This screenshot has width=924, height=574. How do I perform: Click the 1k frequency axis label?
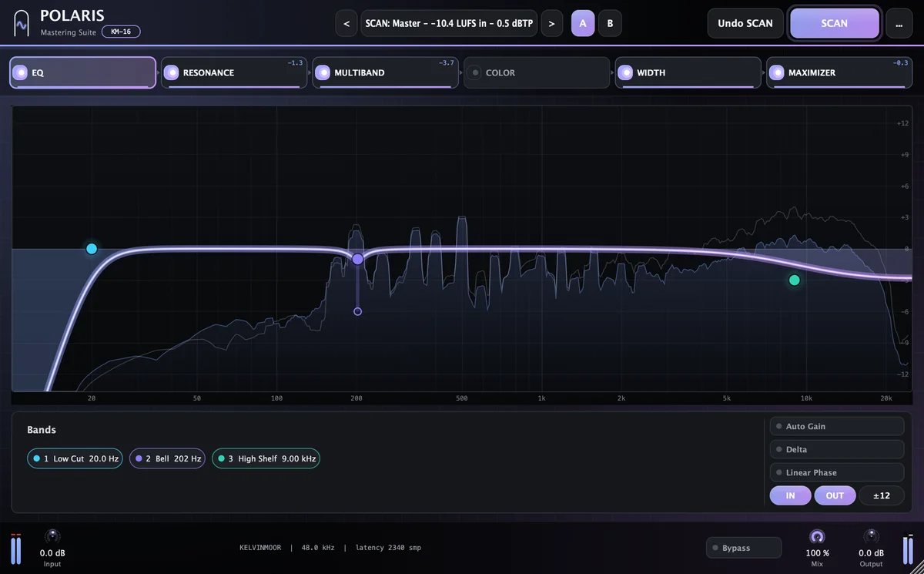coord(541,398)
